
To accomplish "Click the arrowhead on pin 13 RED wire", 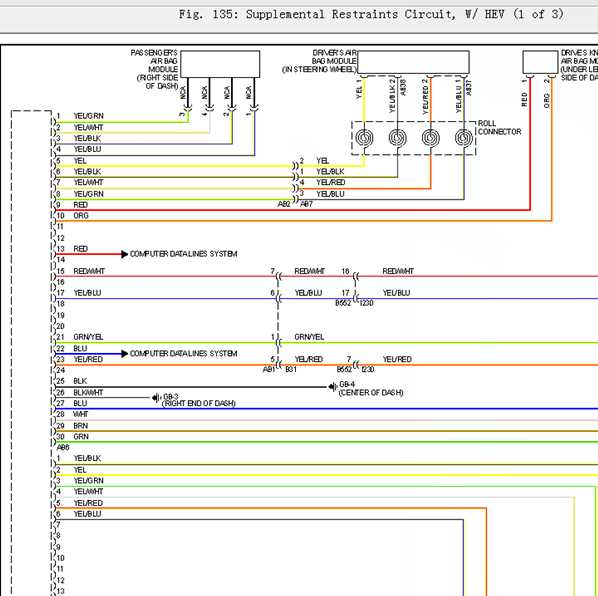I will pos(124,254).
